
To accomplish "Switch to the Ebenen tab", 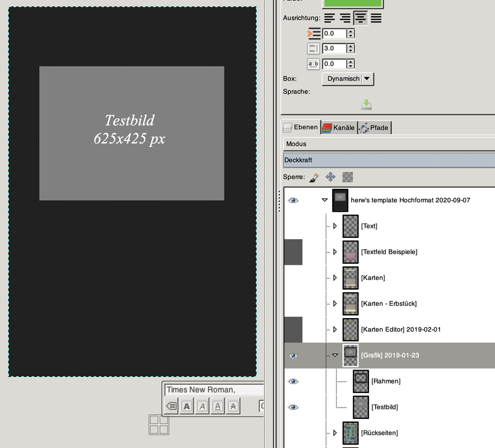I will click(301, 127).
